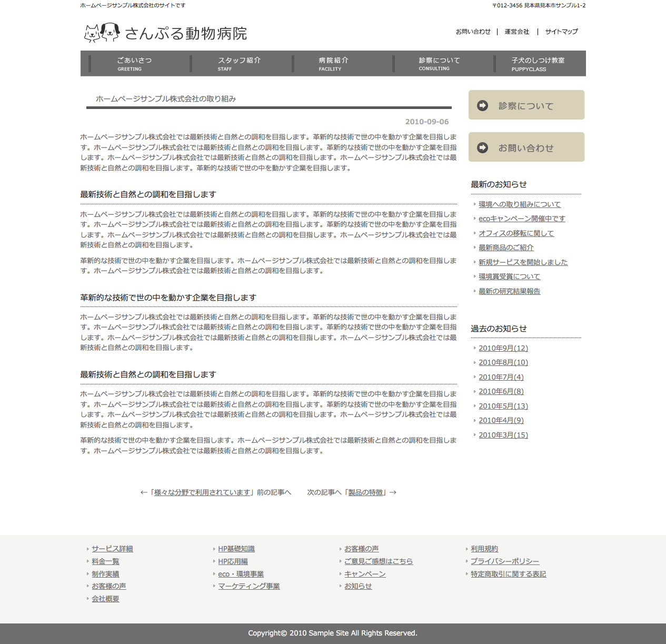Click the さんぷる動物病院 site title
This screenshot has height=644, width=666.
coord(185,34)
